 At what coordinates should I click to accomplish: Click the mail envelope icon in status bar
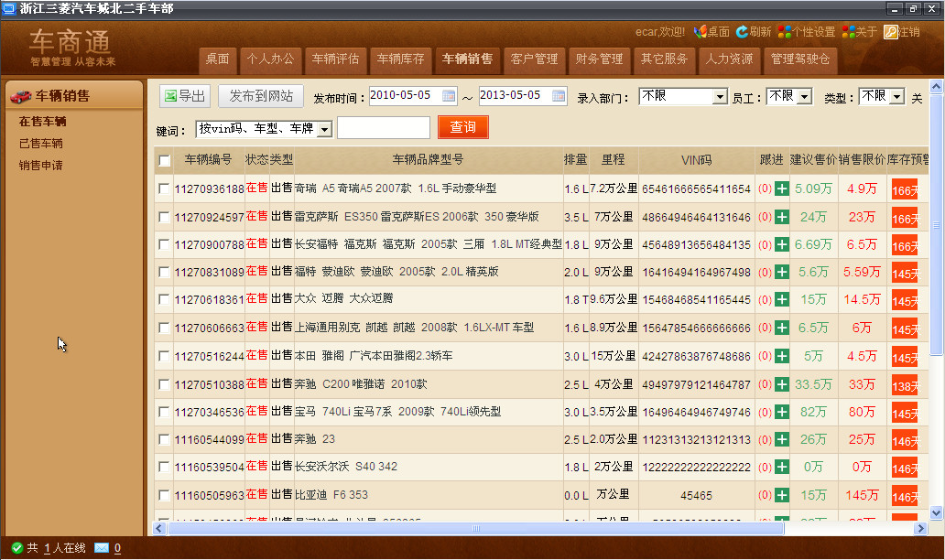click(102, 548)
